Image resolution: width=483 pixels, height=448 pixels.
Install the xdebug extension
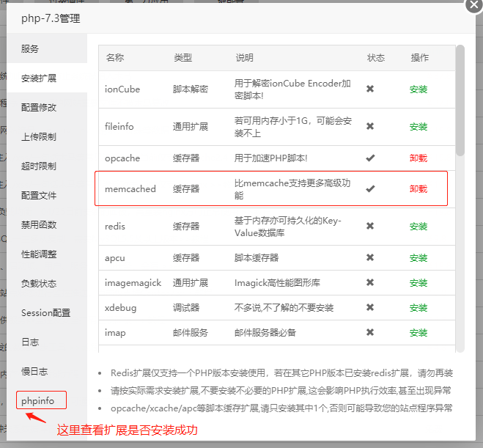pos(419,308)
